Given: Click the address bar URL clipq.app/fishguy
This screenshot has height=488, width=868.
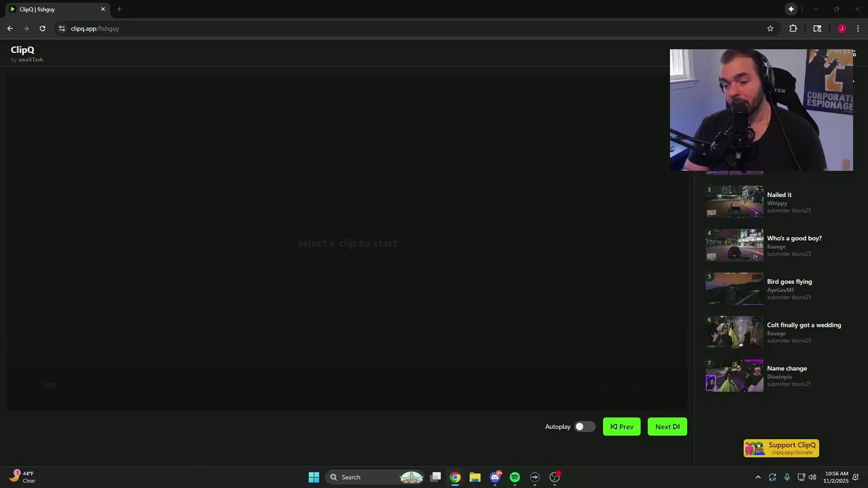Looking at the screenshot, I should pyautogui.click(x=95, y=28).
